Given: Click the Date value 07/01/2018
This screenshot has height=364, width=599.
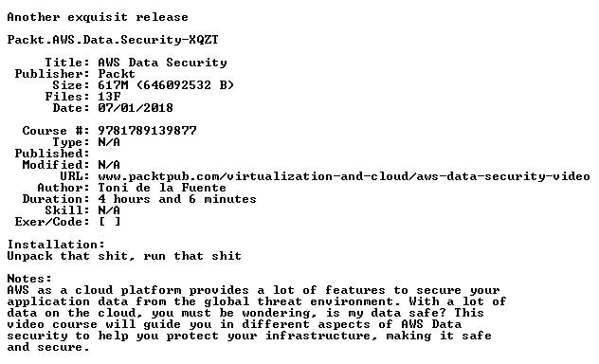Looking at the screenshot, I should pos(136,108).
